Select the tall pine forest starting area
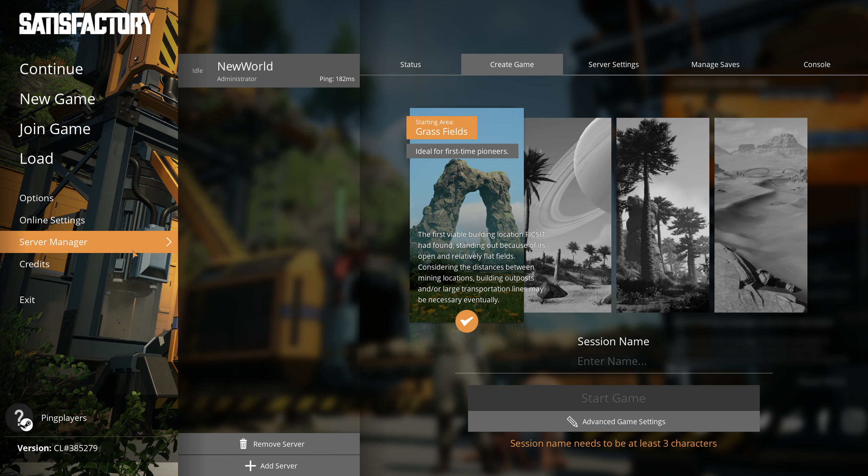This screenshot has height=476, width=868. pyautogui.click(x=663, y=215)
